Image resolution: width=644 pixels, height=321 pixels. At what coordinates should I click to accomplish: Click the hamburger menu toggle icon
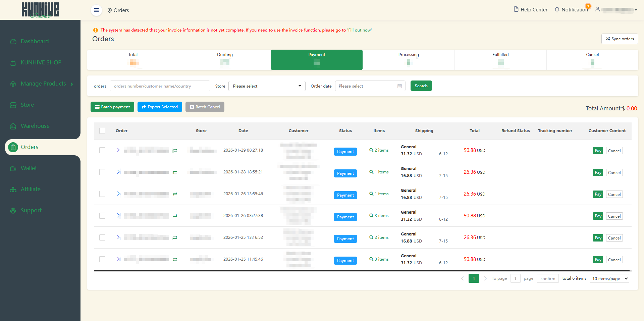click(96, 10)
